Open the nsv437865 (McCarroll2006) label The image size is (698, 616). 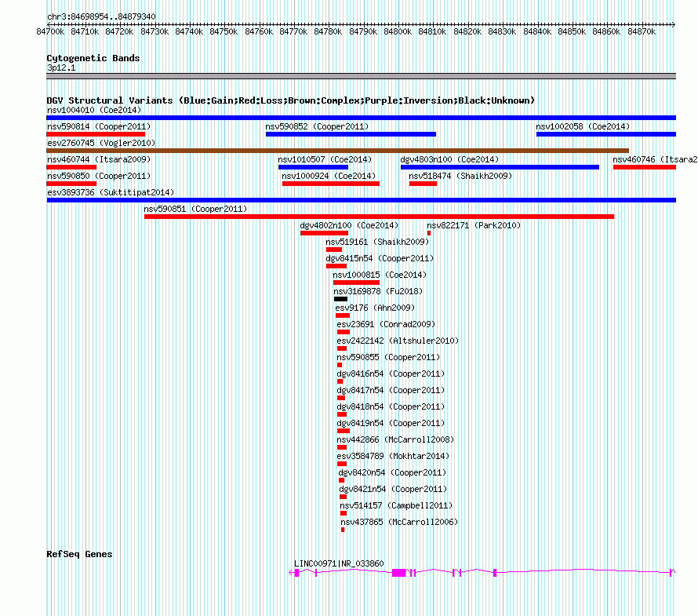tap(399, 522)
